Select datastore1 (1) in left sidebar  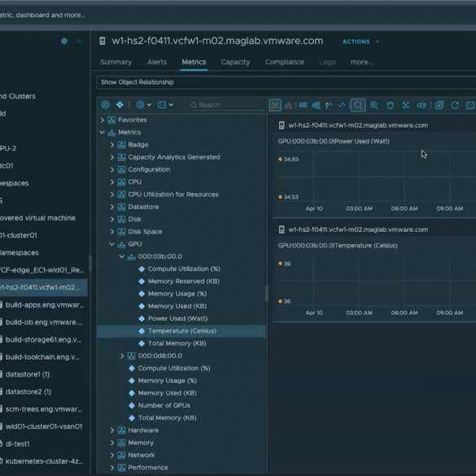pyautogui.click(x=28, y=374)
